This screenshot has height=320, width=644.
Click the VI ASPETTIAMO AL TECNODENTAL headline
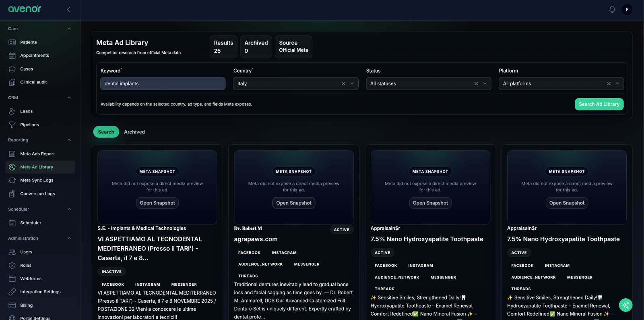click(150, 248)
